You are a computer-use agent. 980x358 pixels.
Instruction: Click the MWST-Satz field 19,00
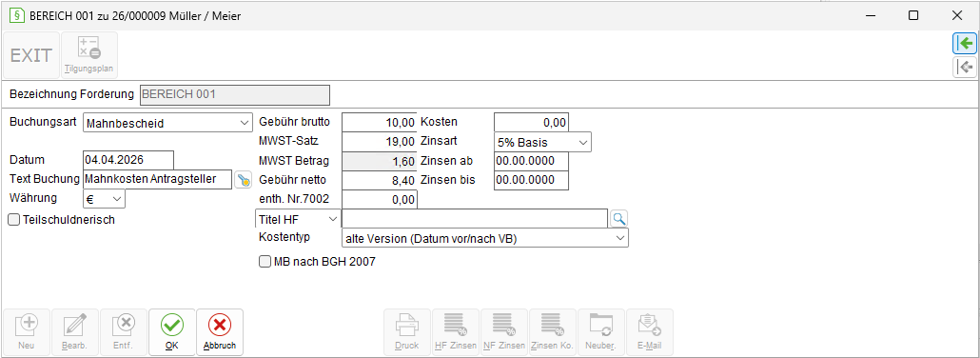(380, 142)
